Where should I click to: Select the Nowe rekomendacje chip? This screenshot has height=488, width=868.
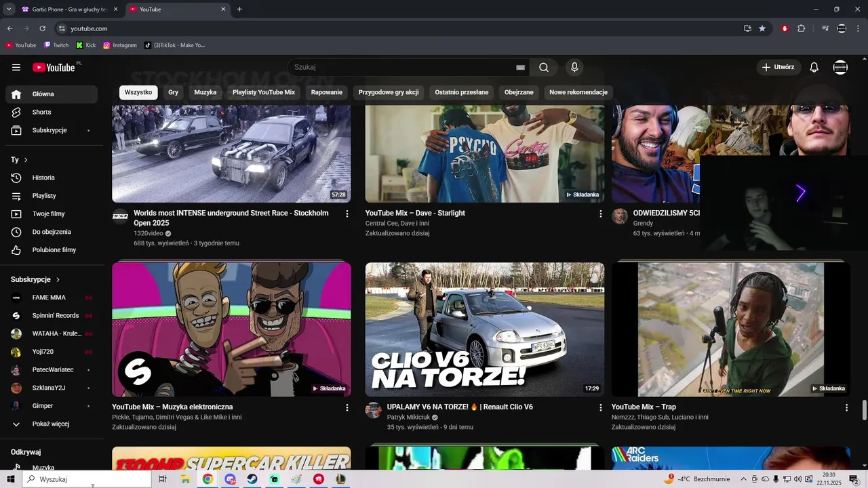(578, 92)
